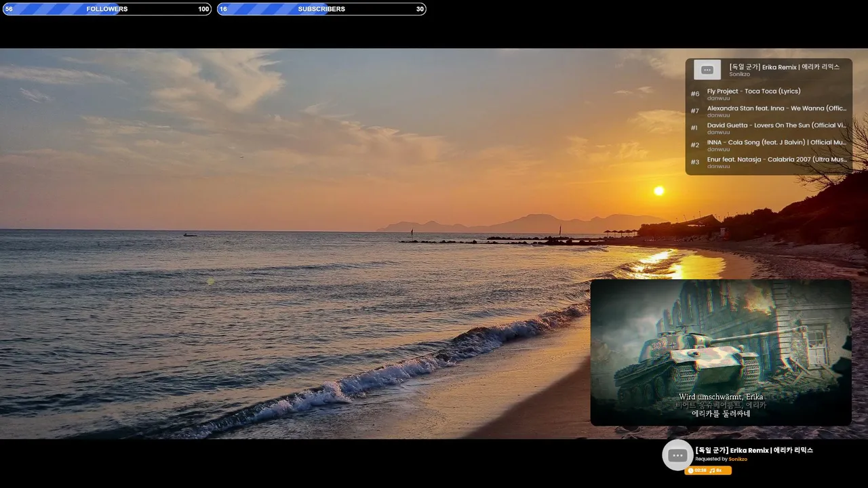Click the 'Erika Remix' title in the playlist header

pos(785,66)
